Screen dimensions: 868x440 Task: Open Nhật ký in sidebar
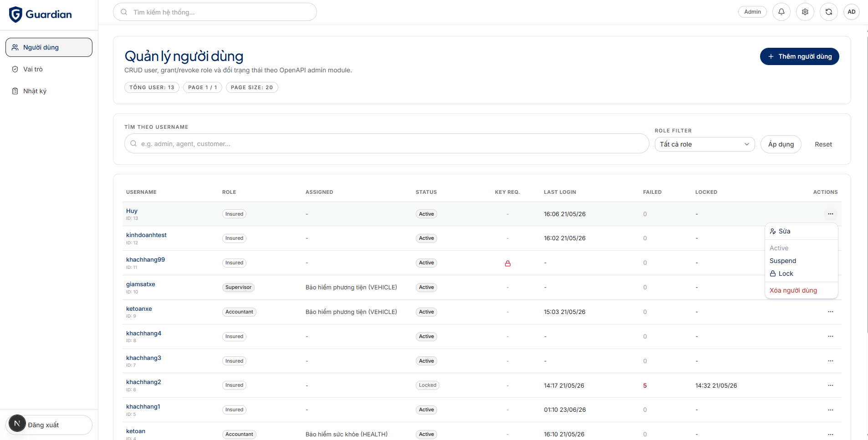pos(49,91)
